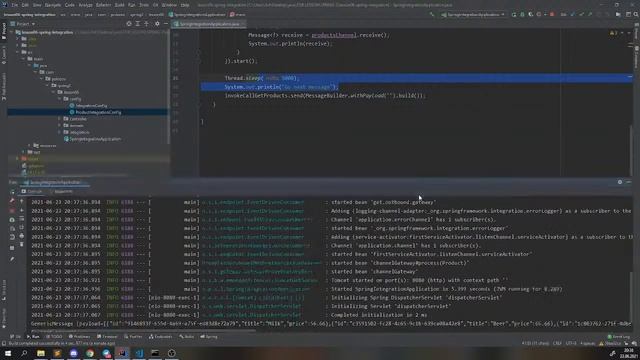Select ProductIntegrationConfig in project tree
Viewport: 640px width, 360px height.
click(95, 112)
